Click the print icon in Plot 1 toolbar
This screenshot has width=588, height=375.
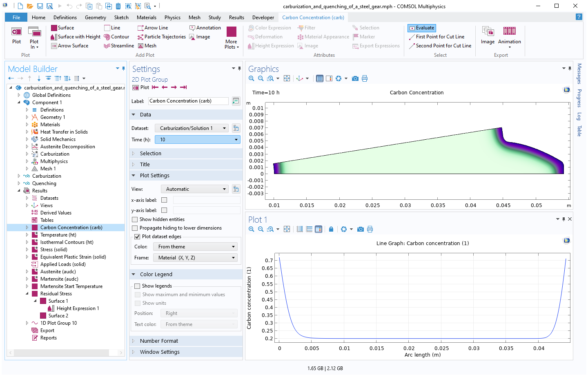pos(370,229)
